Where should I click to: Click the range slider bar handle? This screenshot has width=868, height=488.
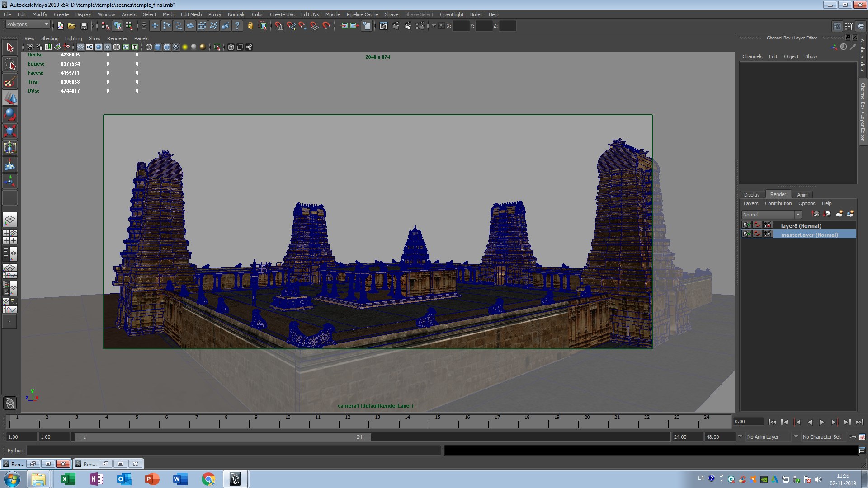[224, 437]
